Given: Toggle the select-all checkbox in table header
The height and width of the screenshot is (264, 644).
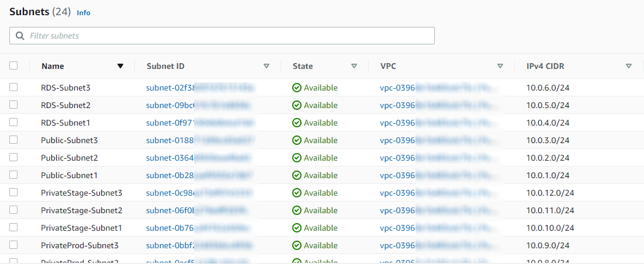Looking at the screenshot, I should point(13,66).
